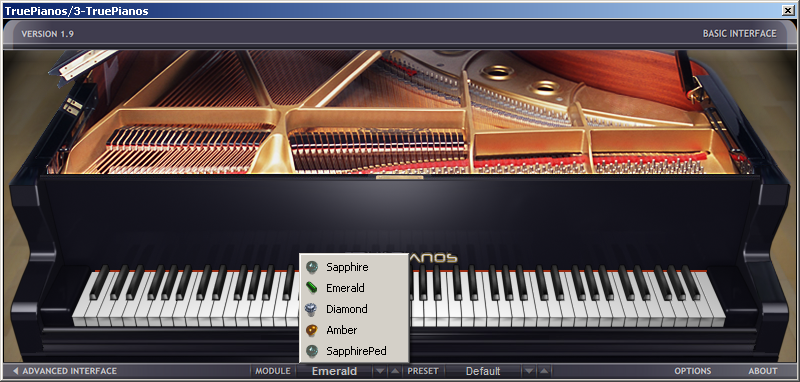Open the preset dropdown showing Default

483,371
